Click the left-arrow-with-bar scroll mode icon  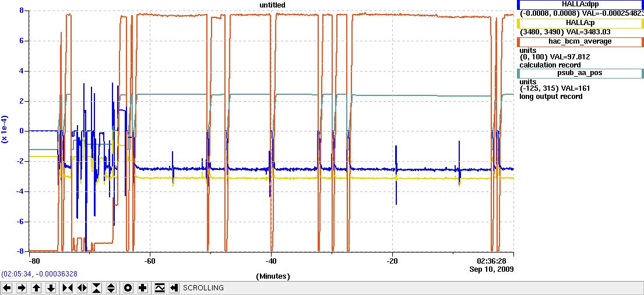point(174,288)
